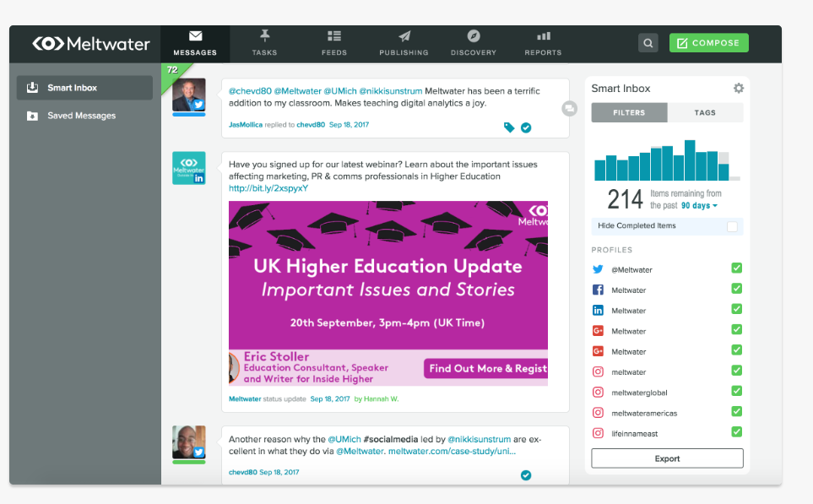Viewport: 813px width, 504px height.
Task: Open the conversation bubble on first message
Action: point(569,108)
